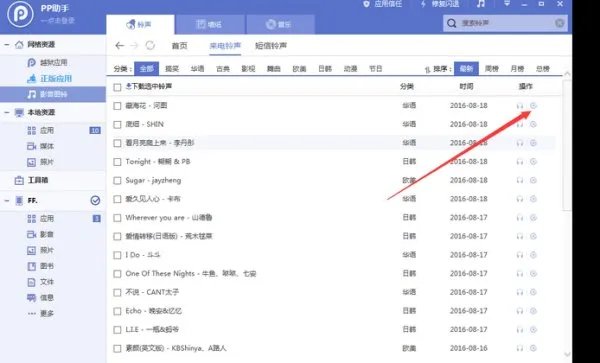
Task: Collapse the 本地资源 sidebar section
Action: pyautogui.click(x=7, y=112)
